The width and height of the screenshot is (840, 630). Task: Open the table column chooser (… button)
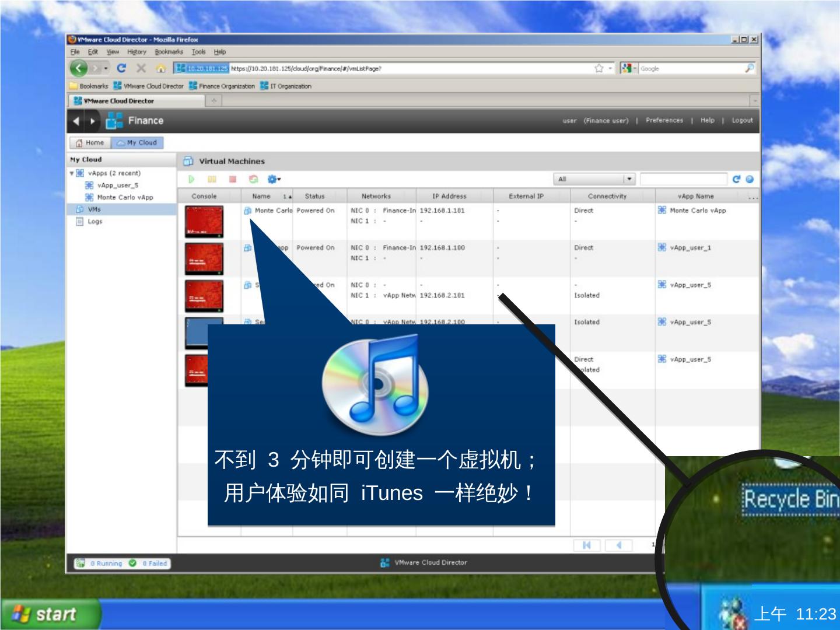(754, 197)
